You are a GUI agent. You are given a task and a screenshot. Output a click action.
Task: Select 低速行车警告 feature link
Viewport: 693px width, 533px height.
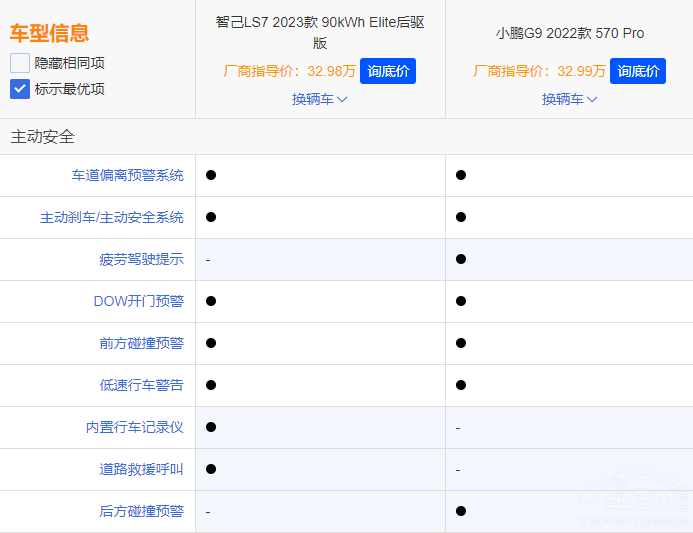click(141, 385)
